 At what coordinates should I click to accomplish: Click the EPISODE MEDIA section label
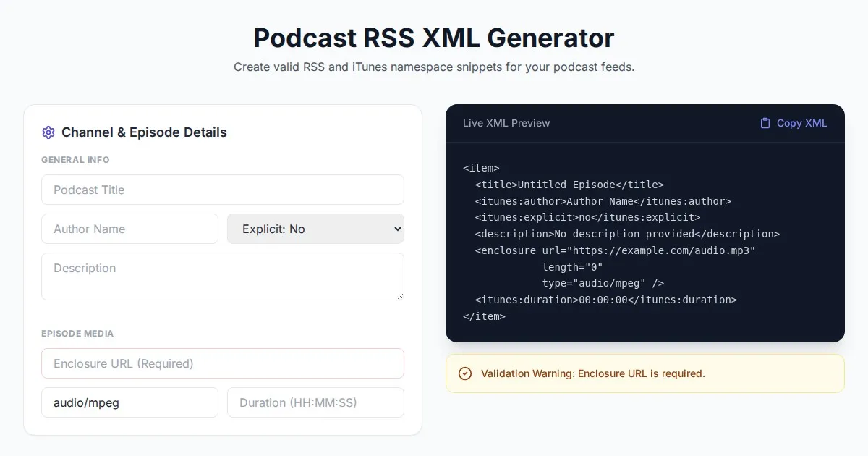click(x=77, y=334)
